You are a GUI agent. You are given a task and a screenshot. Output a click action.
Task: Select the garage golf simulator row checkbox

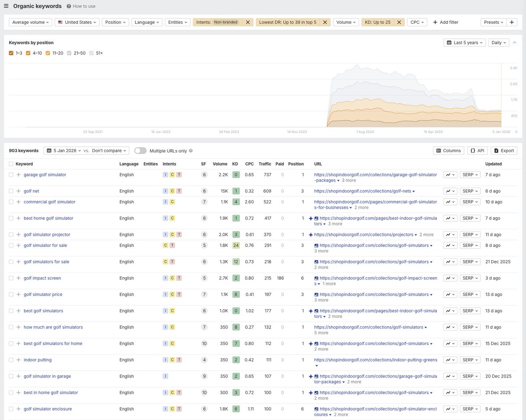(x=11, y=174)
